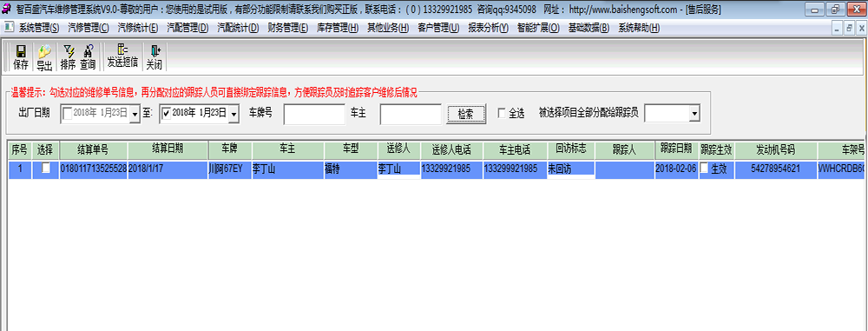Click the 结算日期 column header
The height and width of the screenshot is (331, 868).
(168, 149)
